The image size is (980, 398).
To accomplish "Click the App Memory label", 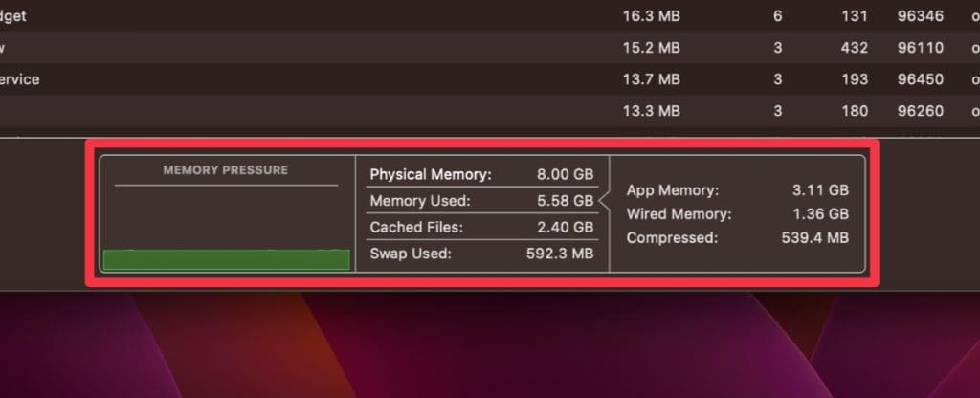I will pyautogui.click(x=673, y=190).
